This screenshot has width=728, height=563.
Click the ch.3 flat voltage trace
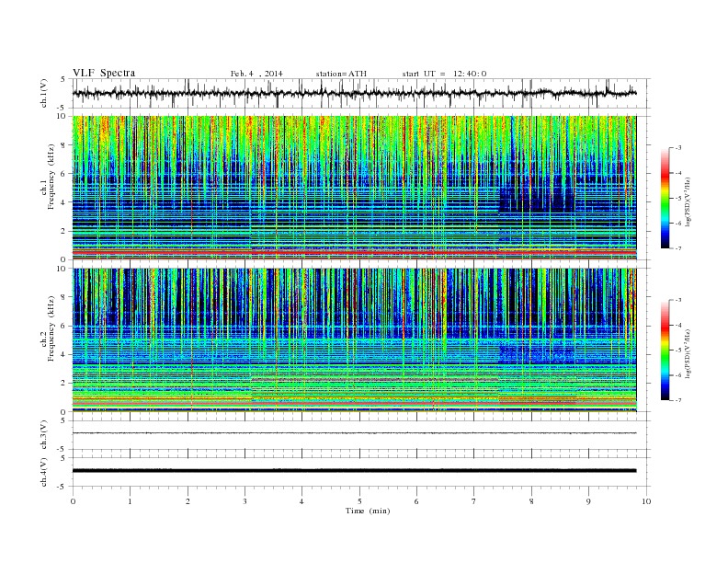click(x=354, y=433)
